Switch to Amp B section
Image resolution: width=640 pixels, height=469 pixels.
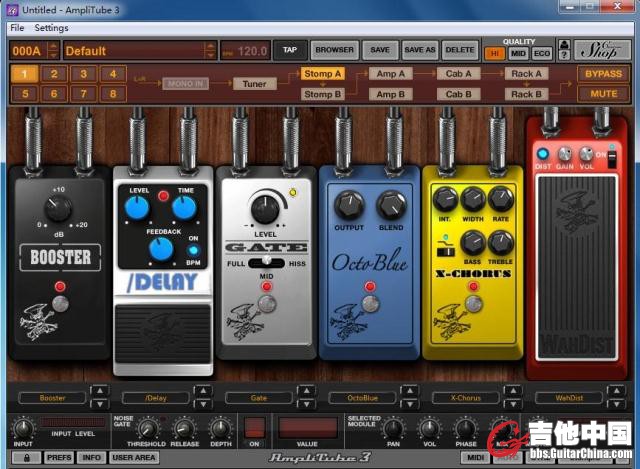tap(390, 94)
